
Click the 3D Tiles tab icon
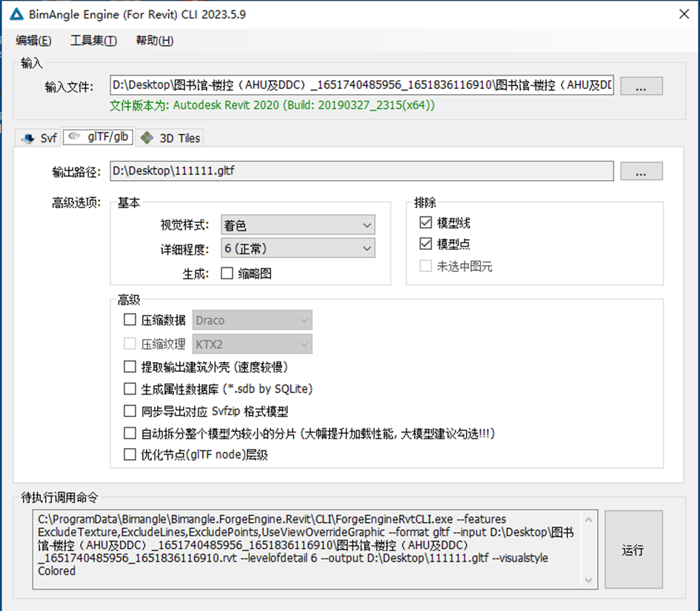(x=147, y=138)
